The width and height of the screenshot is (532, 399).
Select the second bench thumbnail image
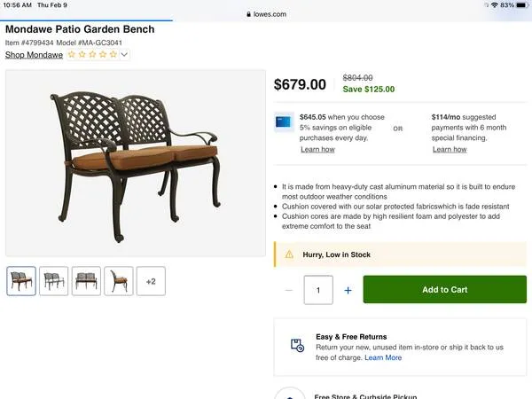coord(53,281)
